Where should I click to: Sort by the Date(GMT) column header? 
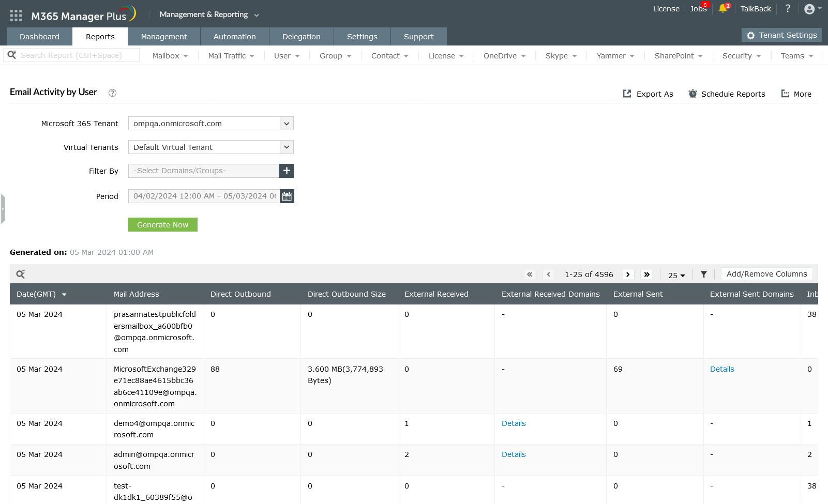tap(41, 294)
